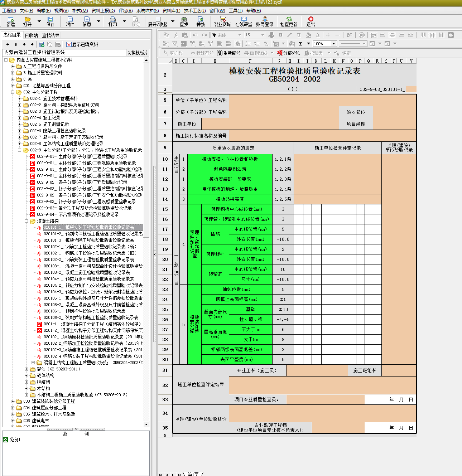Open the font name 宋体 dropdown
This screenshot has height=476, width=462.
[x=240, y=35]
